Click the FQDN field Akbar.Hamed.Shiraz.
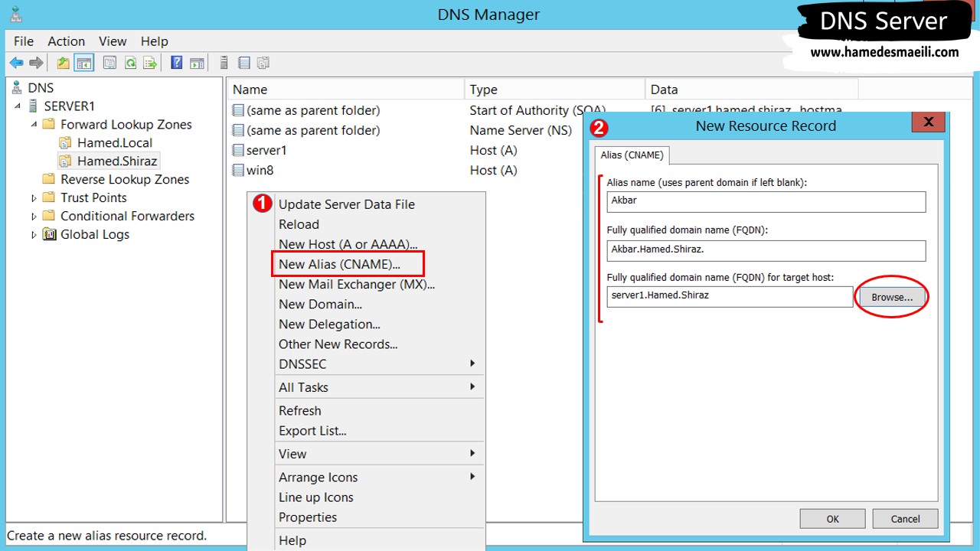This screenshot has width=980, height=551. [x=766, y=250]
